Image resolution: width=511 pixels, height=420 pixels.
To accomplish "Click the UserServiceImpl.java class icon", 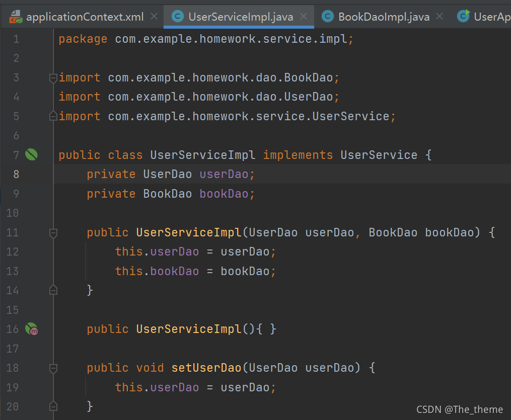I will tap(178, 16).
